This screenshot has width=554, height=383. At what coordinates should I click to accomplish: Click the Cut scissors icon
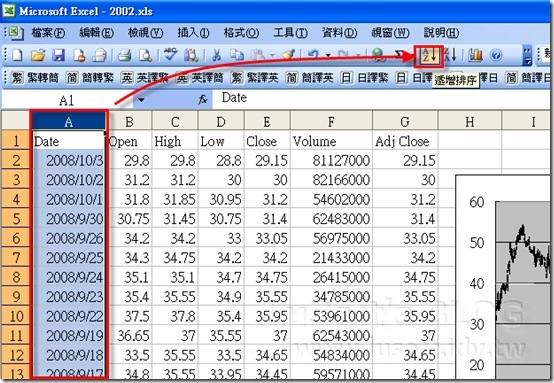pyautogui.click(x=217, y=55)
